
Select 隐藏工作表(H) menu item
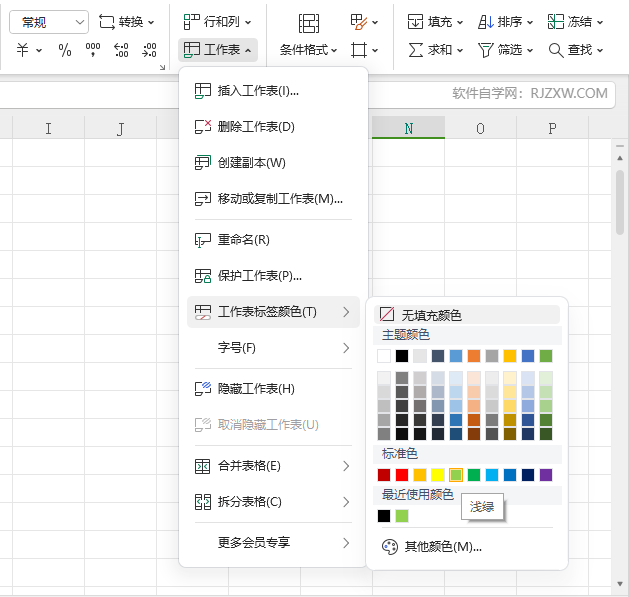273,389
